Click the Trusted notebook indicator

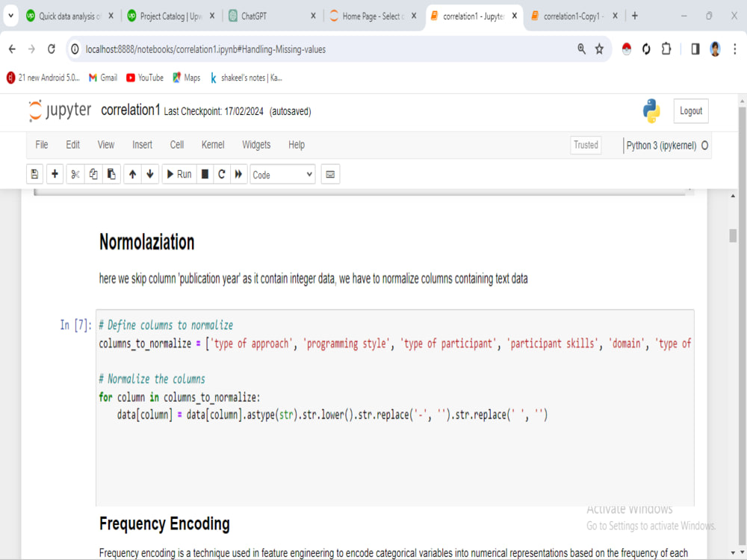tap(586, 145)
